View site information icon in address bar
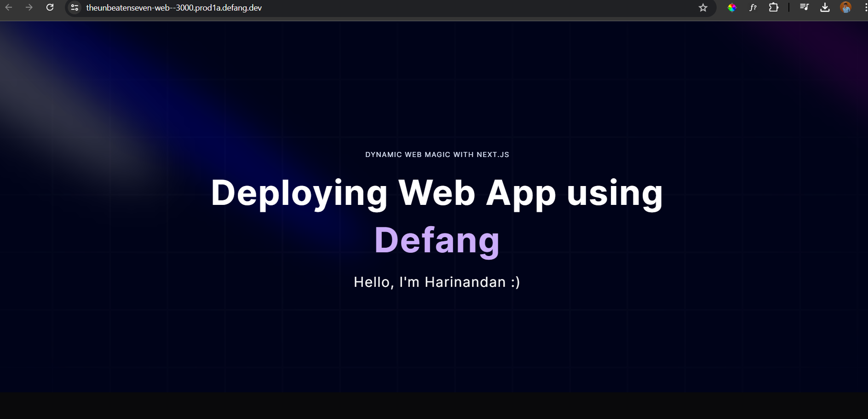This screenshot has height=419, width=868. pyautogui.click(x=75, y=8)
